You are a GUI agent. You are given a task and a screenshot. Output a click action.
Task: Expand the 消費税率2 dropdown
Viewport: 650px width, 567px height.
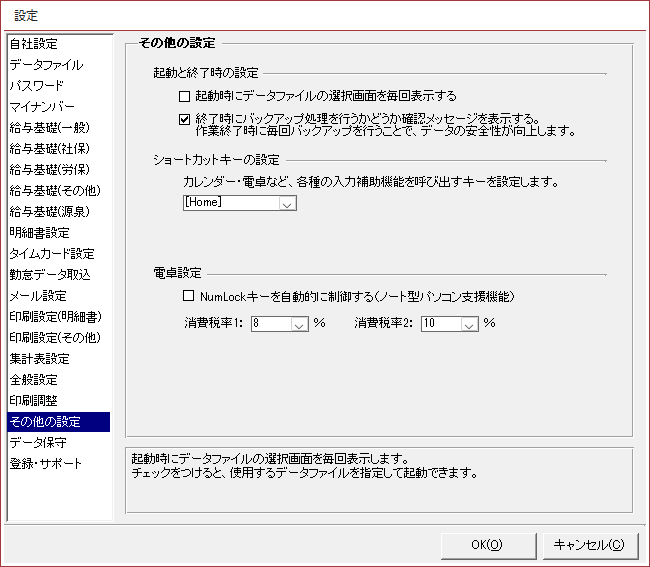click(x=469, y=324)
